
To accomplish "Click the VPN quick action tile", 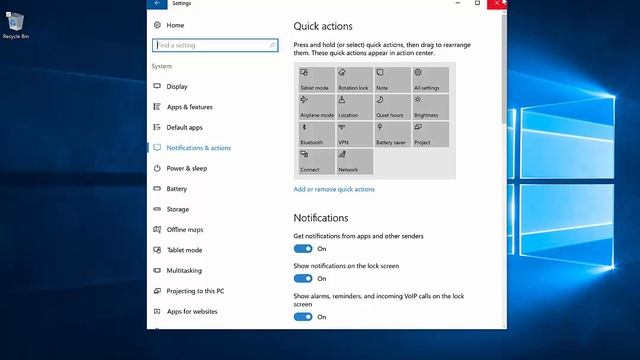I will 354,134.
